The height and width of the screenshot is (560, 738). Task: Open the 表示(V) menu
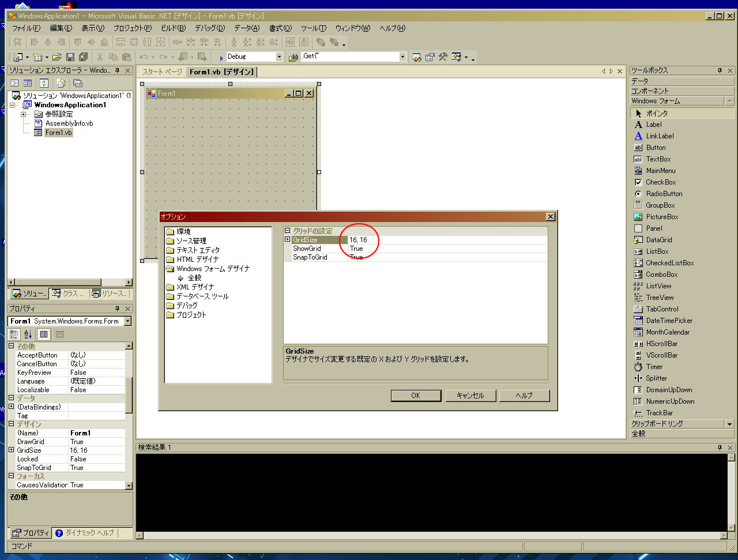(93, 28)
